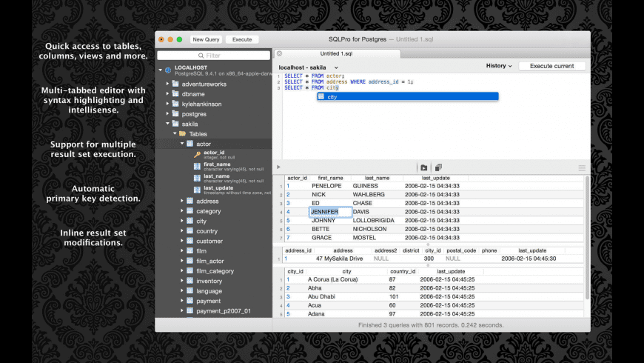Click the Tables folder icon
The width and height of the screenshot is (644, 363).
coord(183,133)
